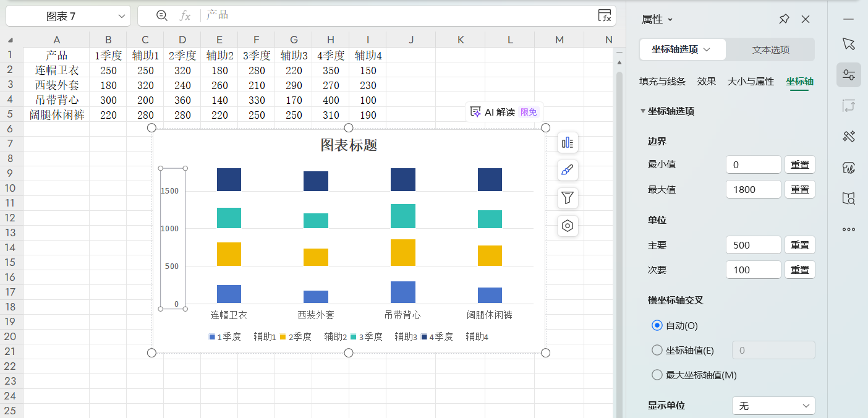Choose the 坐标轴值(E) radio option
The image size is (868, 418).
pyautogui.click(x=657, y=350)
